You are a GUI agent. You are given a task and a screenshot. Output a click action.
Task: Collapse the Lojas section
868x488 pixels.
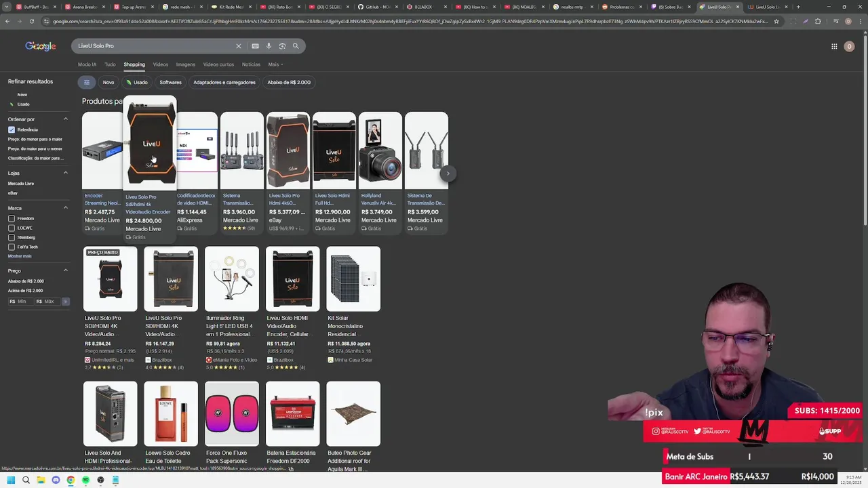(x=66, y=173)
